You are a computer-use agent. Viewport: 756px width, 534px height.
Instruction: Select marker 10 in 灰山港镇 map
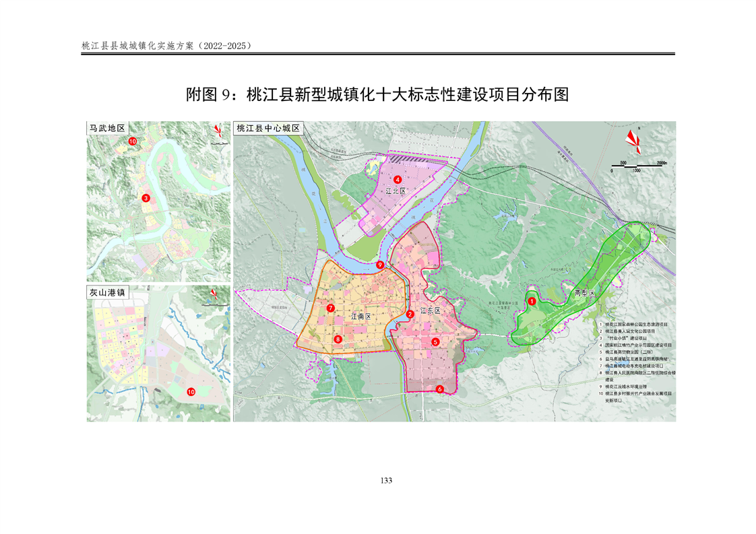191,391
